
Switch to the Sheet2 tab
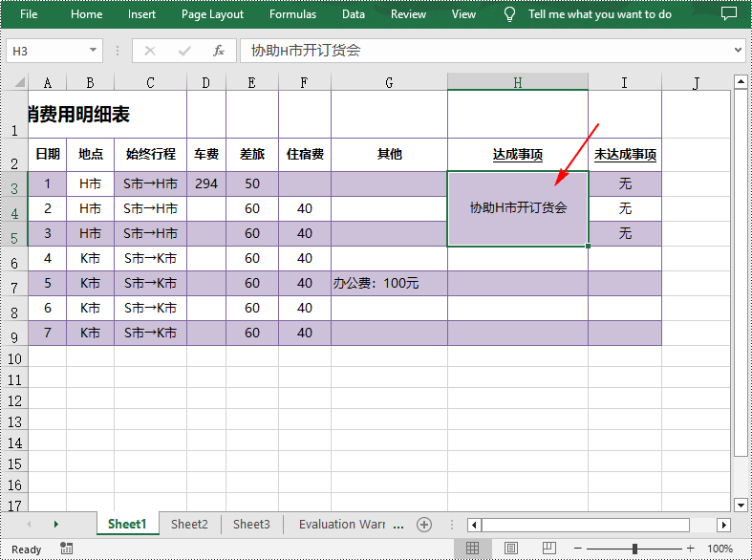[189, 524]
